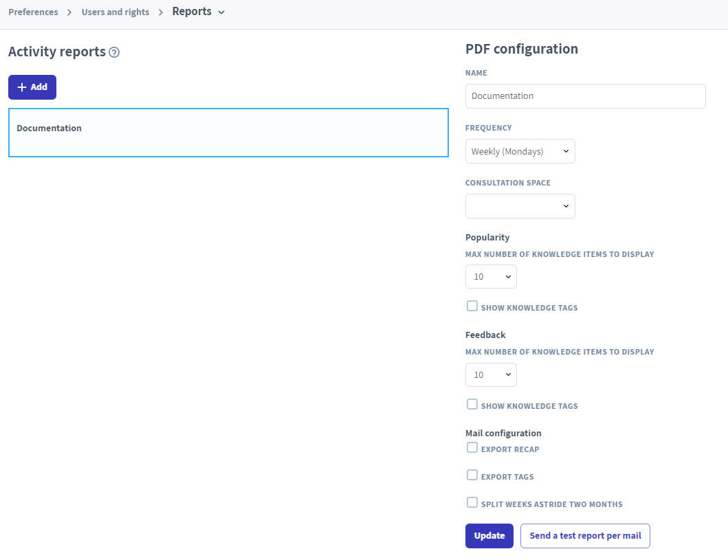Click the first breadcrumb separator arrow
Viewport: 728px width, 560px height.
[x=69, y=12]
